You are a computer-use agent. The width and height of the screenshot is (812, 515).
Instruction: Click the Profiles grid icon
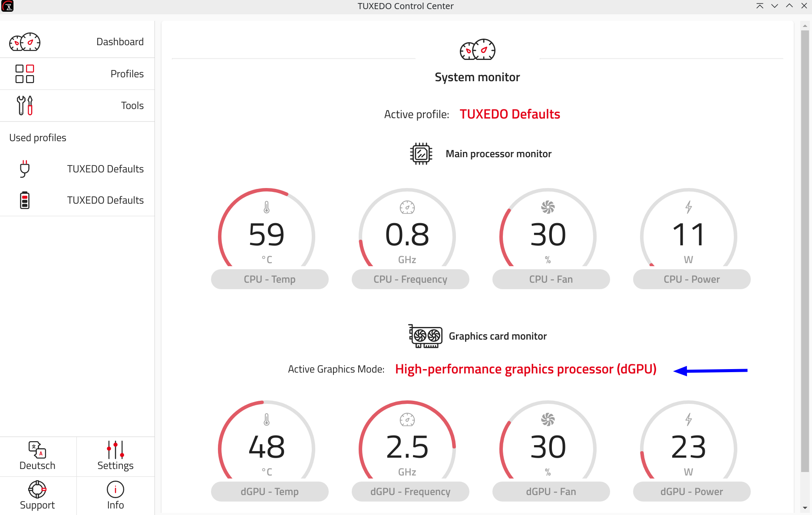[25, 74]
